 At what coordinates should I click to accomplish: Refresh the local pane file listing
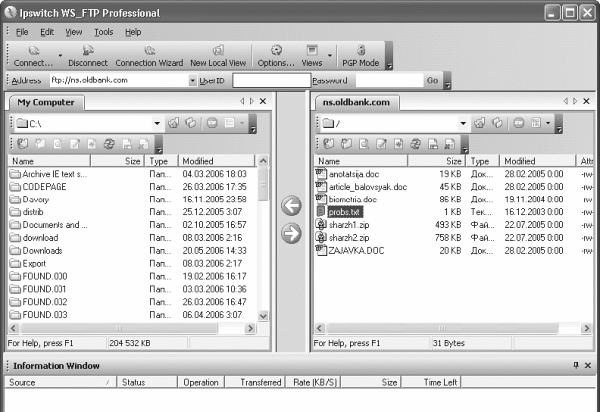pyautogui.click(x=109, y=144)
